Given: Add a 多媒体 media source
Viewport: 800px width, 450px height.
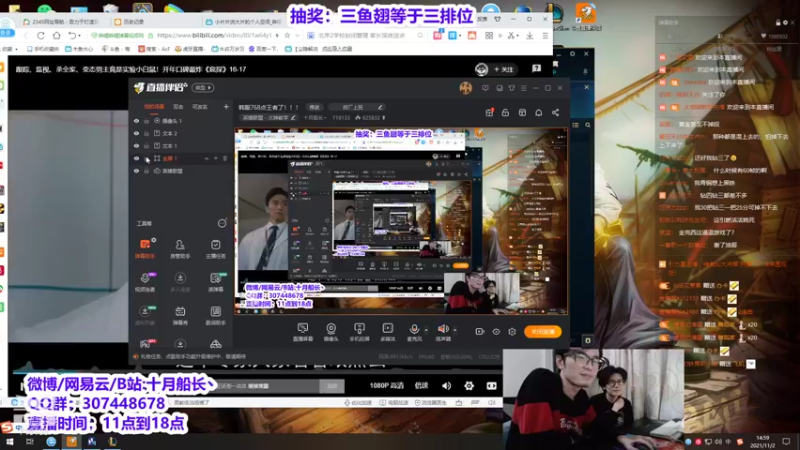Looking at the screenshot, I should coord(388,332).
